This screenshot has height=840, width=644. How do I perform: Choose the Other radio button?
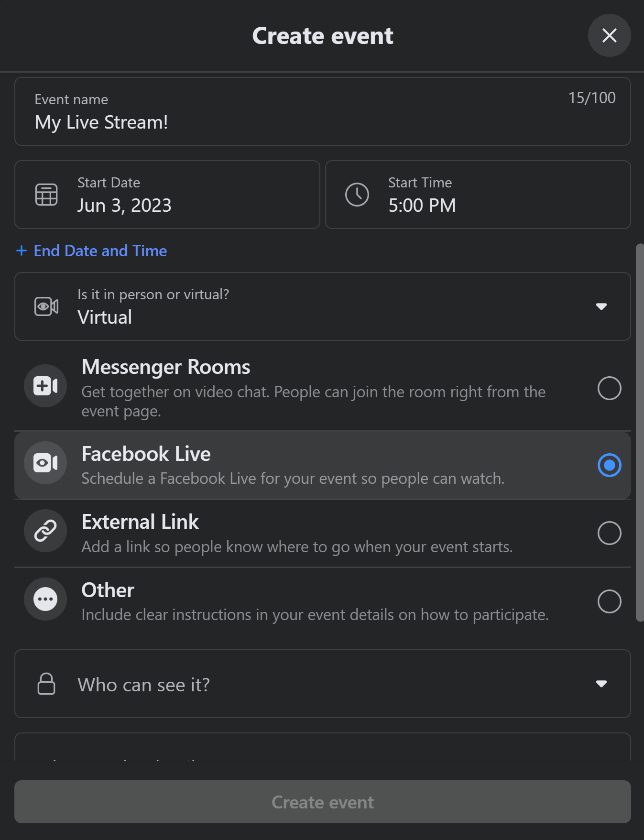(x=609, y=601)
